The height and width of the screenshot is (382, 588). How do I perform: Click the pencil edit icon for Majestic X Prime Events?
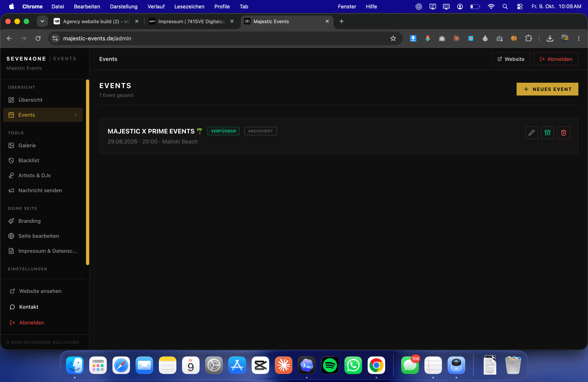point(531,133)
